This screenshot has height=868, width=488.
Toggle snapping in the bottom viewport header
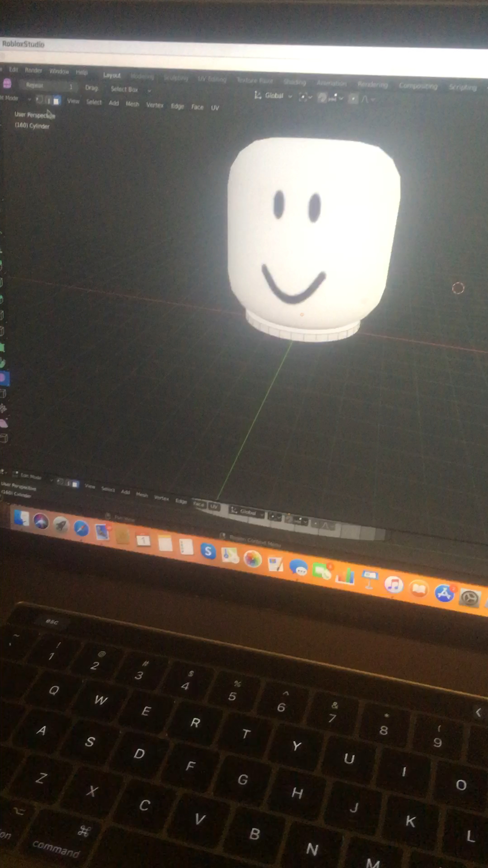tap(290, 519)
